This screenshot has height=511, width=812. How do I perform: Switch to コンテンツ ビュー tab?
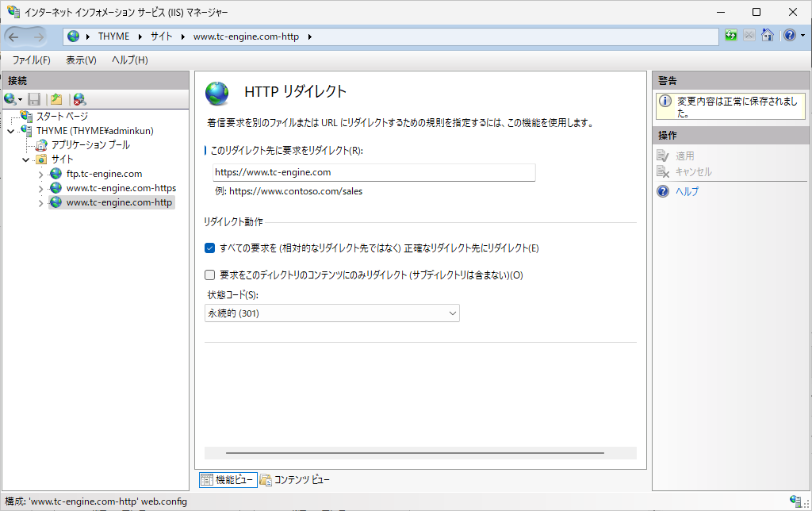pos(295,480)
